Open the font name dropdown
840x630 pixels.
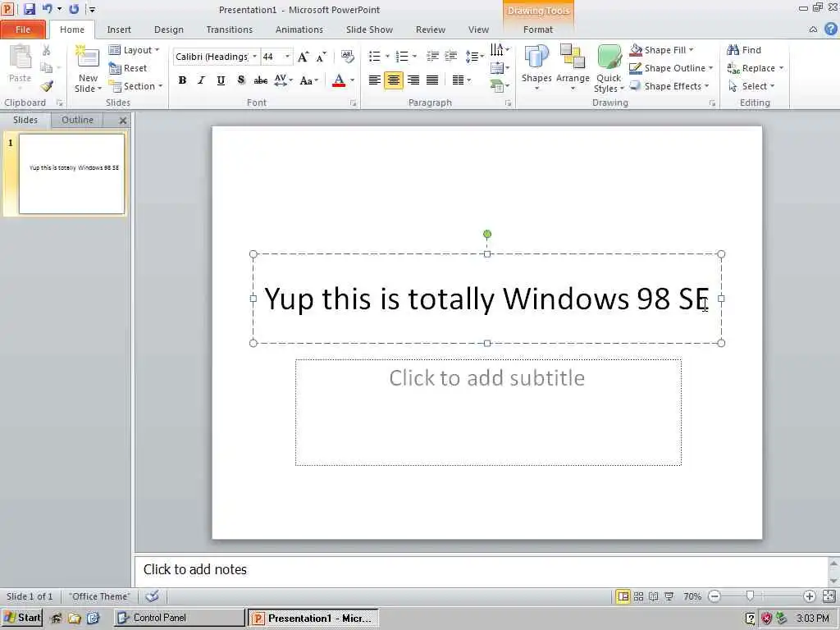click(254, 57)
